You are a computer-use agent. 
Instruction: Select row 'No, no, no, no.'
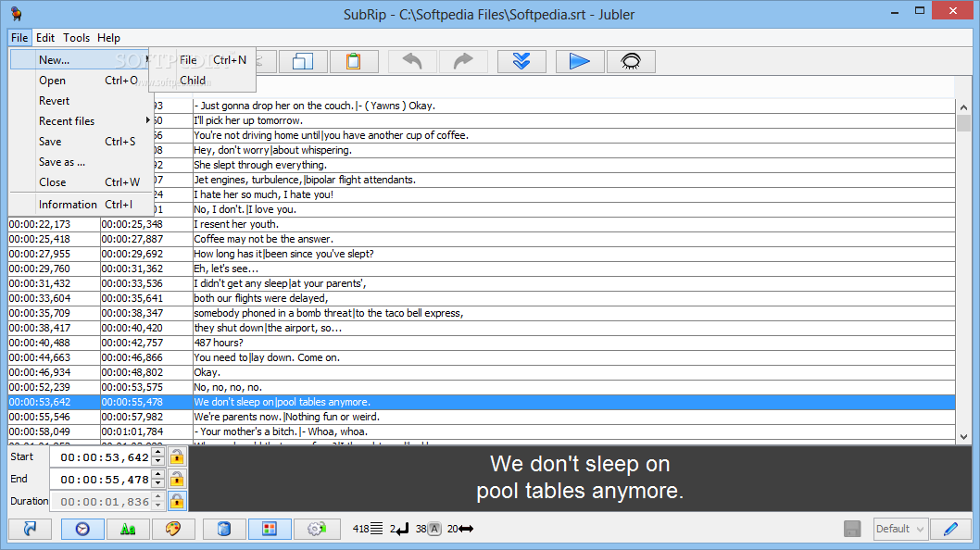point(482,387)
